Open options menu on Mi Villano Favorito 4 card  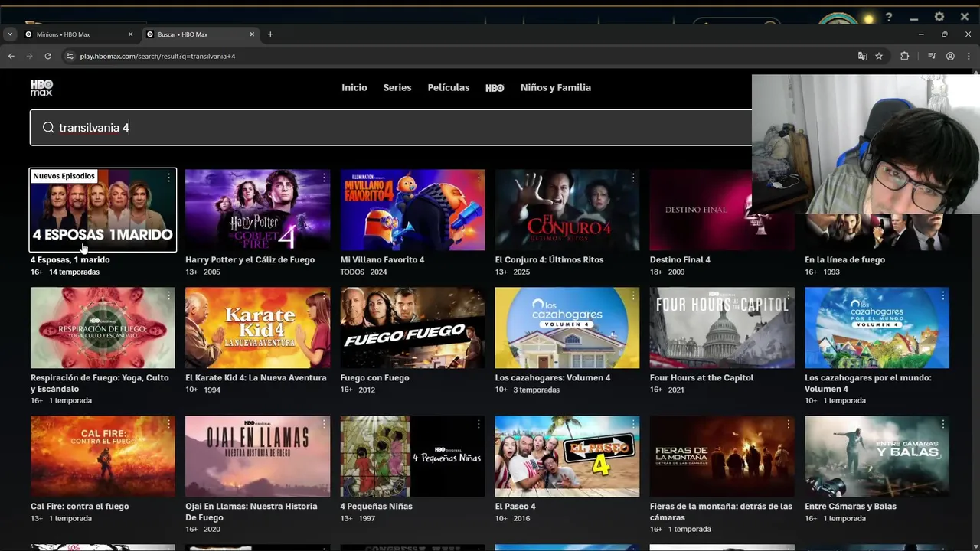pos(479,178)
